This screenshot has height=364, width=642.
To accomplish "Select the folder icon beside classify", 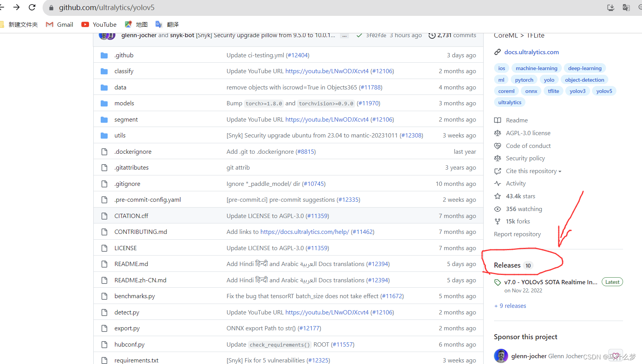I will (x=104, y=71).
